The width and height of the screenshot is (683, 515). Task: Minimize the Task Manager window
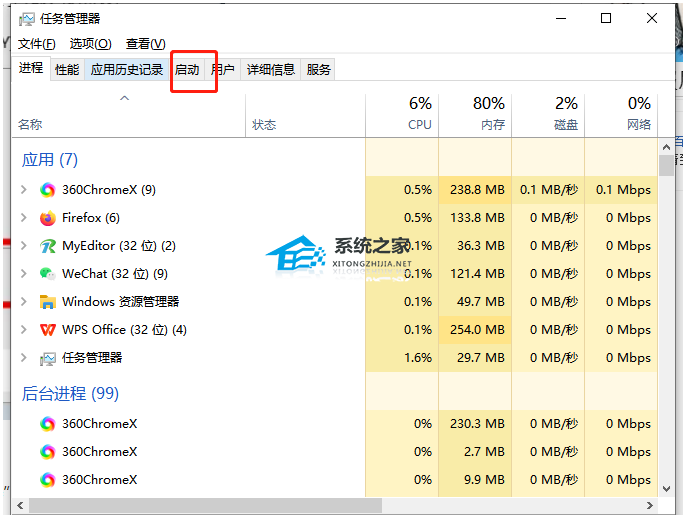pos(561,18)
